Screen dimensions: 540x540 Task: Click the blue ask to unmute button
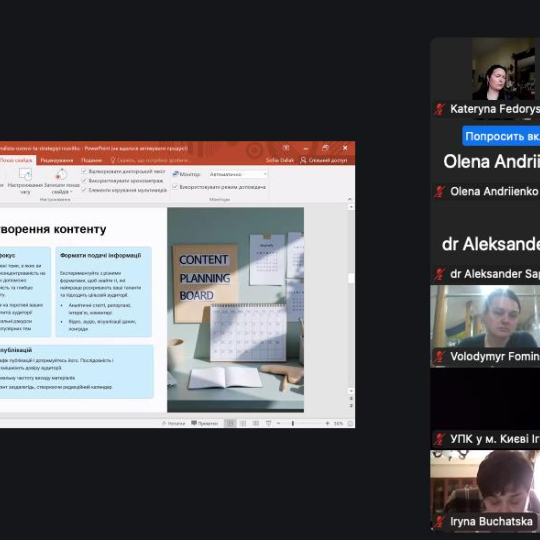tap(501, 136)
